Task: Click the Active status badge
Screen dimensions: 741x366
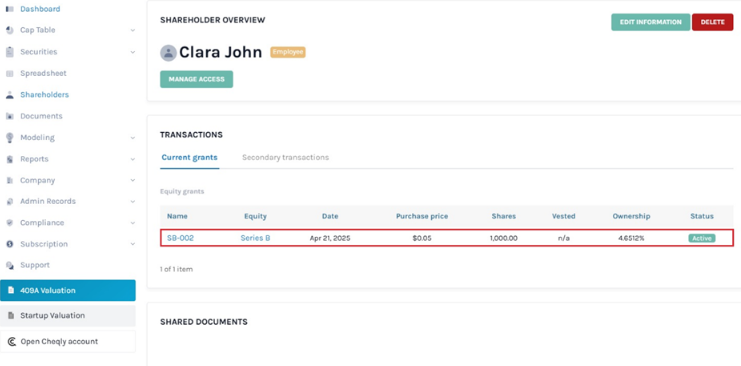Action: (702, 238)
